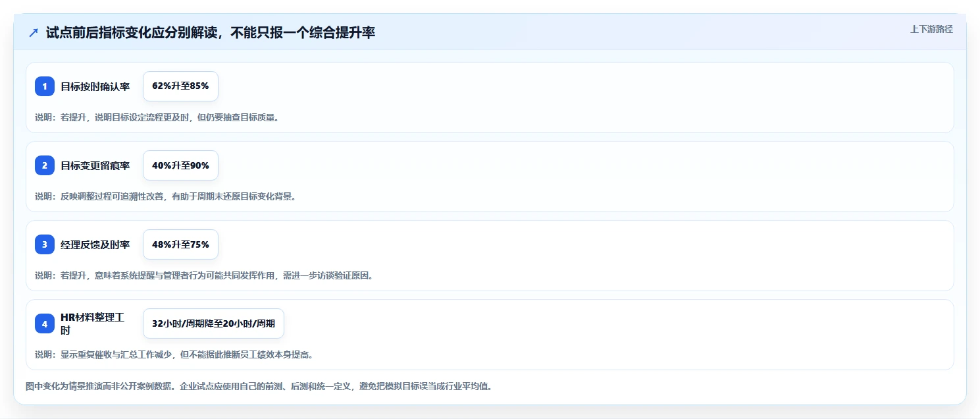This screenshot has height=419, width=980.
Task: Click the note about 调整过程可追溯性改善
Action: [165, 196]
